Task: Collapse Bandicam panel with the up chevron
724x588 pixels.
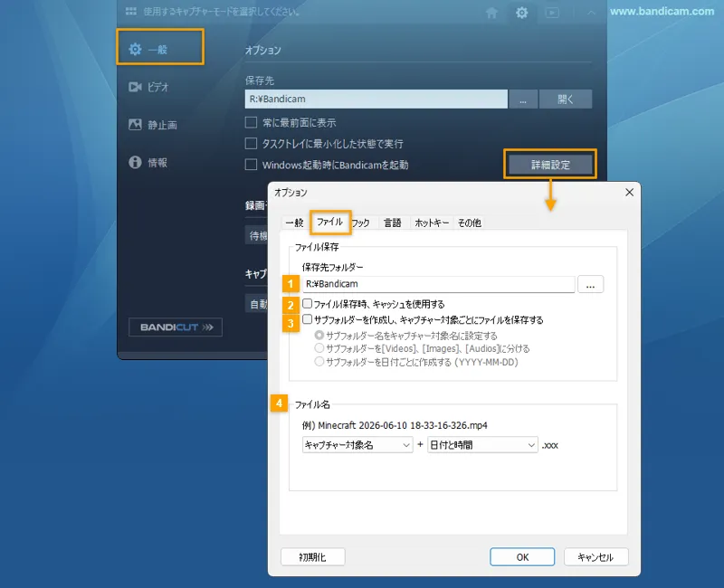Action: click(x=591, y=13)
